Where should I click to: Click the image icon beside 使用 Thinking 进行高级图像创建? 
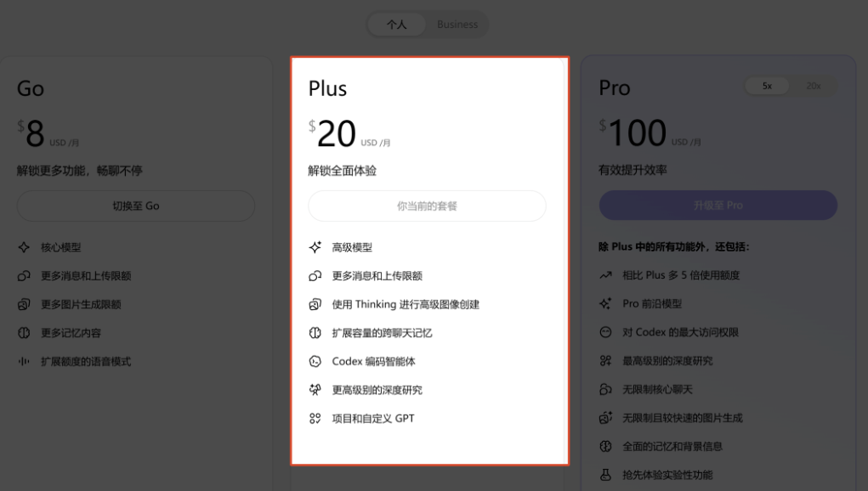pyautogui.click(x=315, y=304)
